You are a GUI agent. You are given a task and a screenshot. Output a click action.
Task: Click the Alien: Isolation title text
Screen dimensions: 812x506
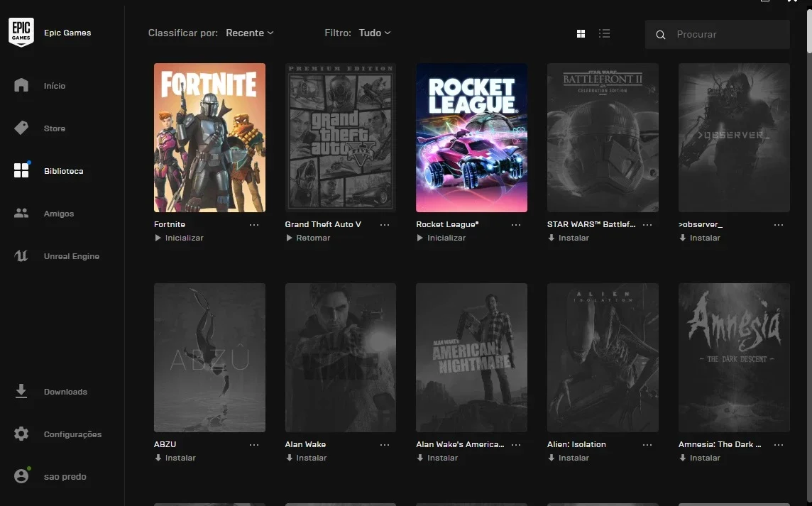(576, 444)
